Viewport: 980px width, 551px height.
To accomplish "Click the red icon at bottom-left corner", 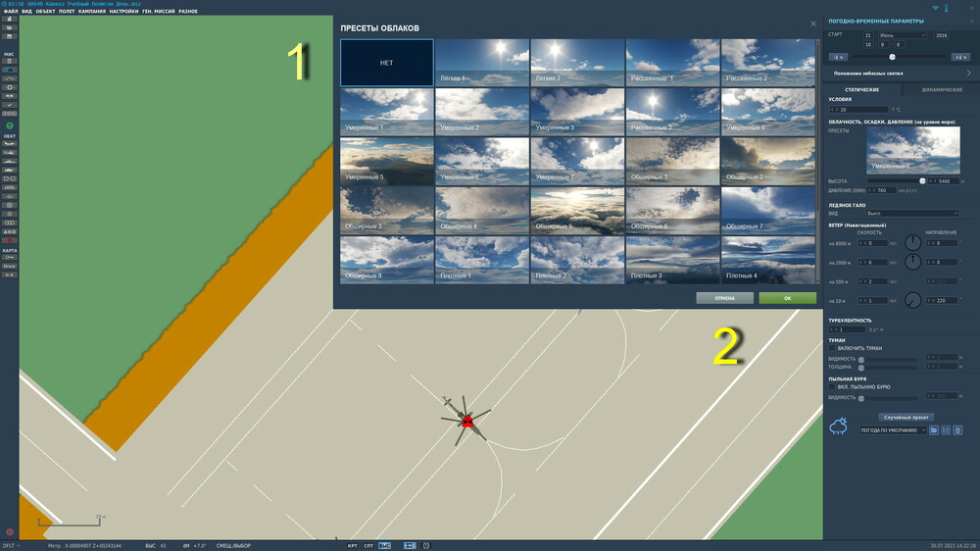I will click(10, 532).
